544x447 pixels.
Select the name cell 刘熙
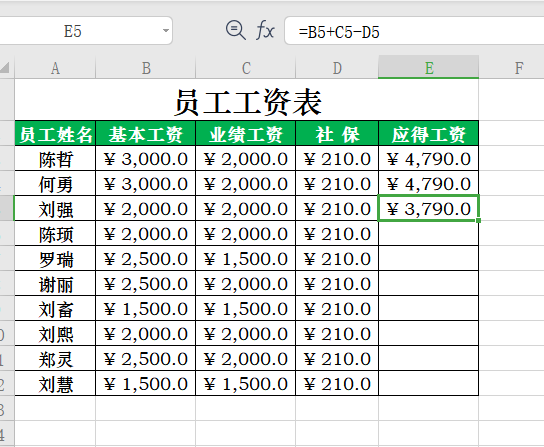55,333
